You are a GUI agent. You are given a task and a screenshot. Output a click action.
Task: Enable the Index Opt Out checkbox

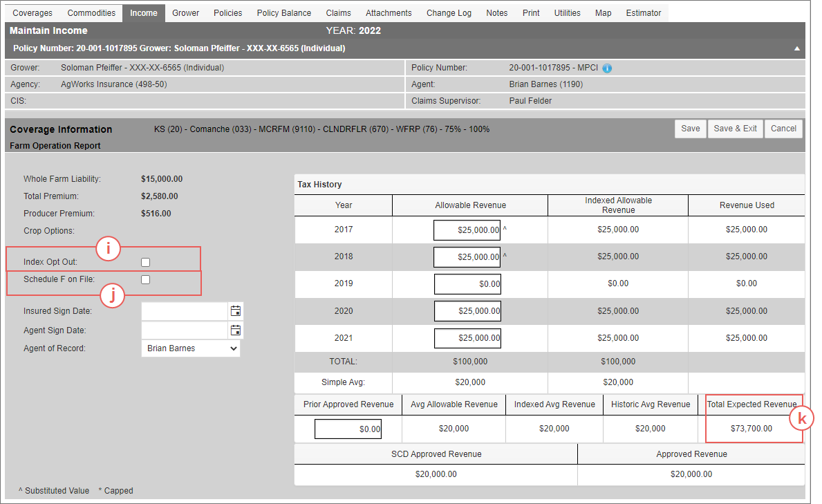146,262
